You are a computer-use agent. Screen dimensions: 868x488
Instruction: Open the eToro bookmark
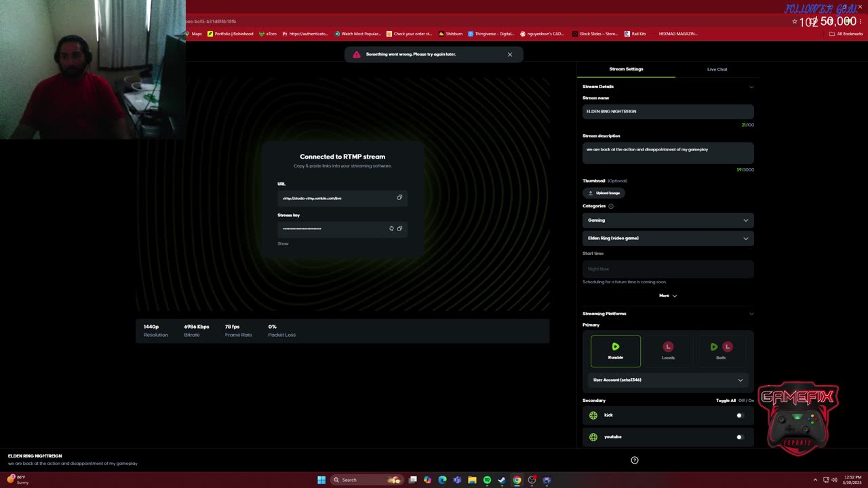pos(267,34)
